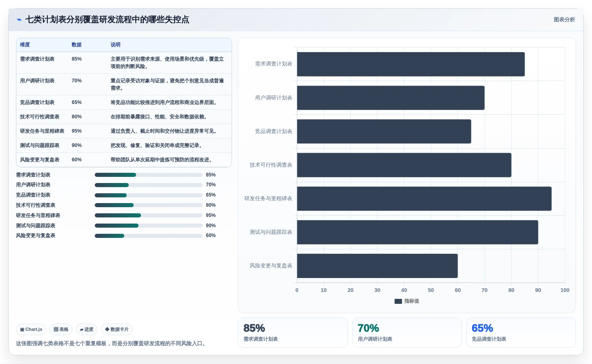Click the 研发任务与里程碑表 y-axis label in the chart
The image size is (592, 364).
[x=269, y=199]
